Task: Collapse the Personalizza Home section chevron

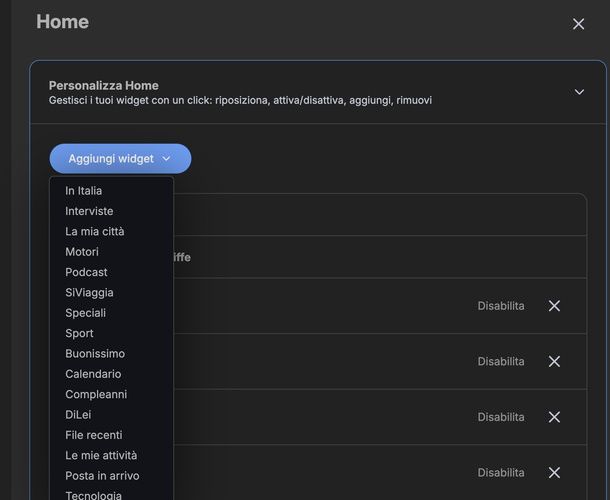Action: point(579,92)
